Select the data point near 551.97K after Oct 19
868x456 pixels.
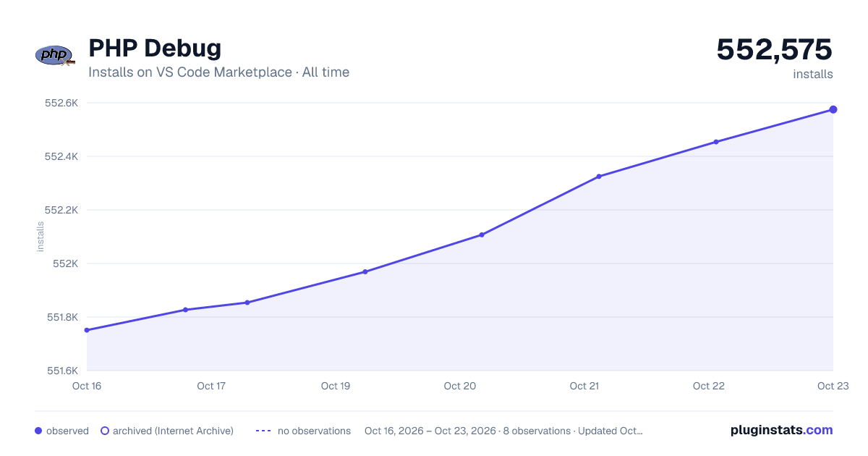tap(365, 271)
